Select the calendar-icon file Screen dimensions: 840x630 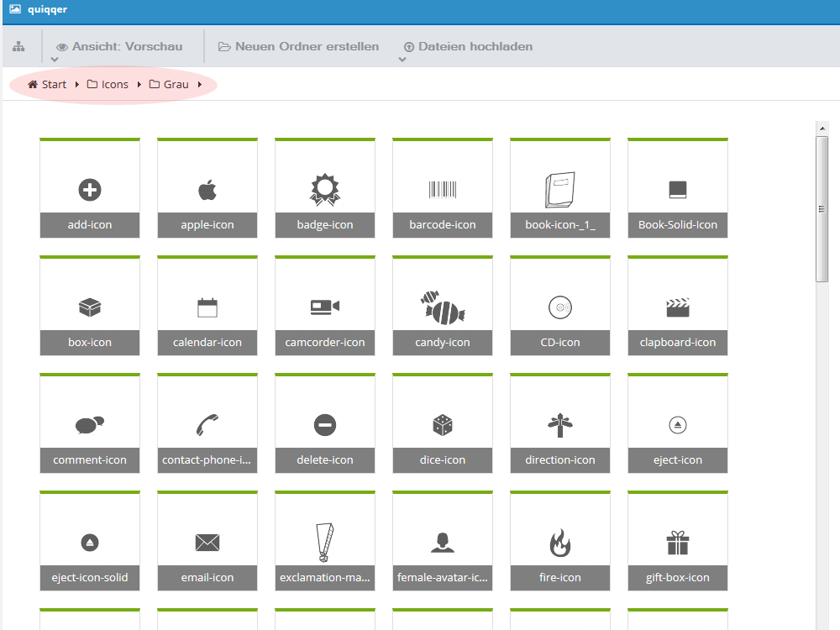click(x=207, y=306)
